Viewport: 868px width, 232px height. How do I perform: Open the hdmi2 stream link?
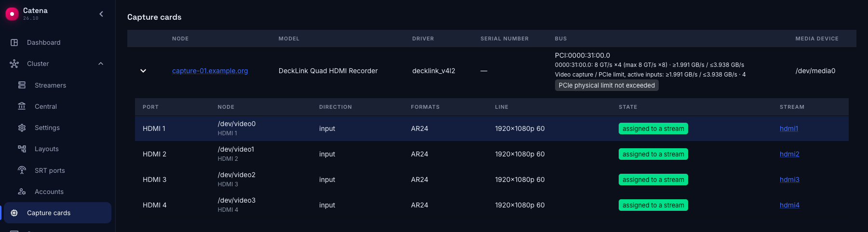789,154
